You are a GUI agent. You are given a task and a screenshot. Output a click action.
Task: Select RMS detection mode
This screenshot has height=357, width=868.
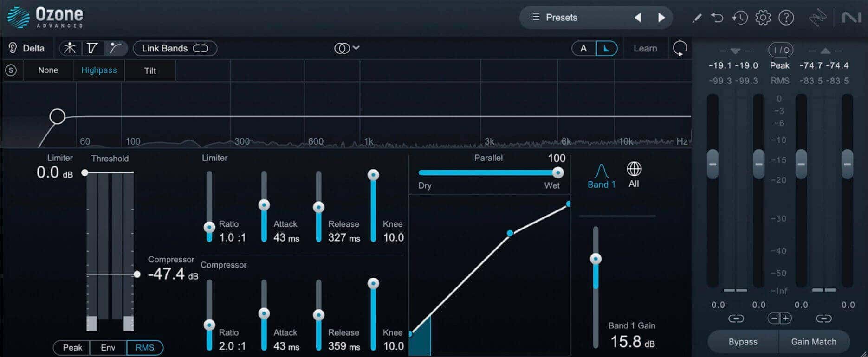click(x=145, y=348)
